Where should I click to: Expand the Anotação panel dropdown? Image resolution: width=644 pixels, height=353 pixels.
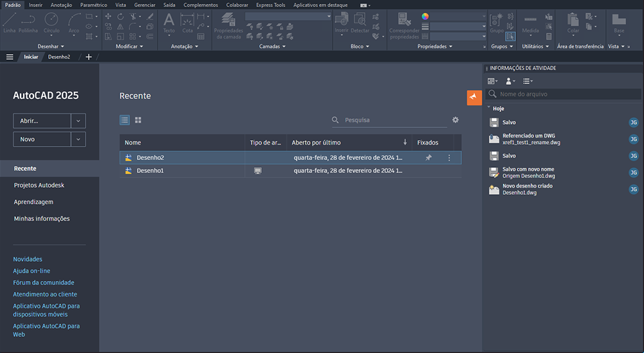185,46
